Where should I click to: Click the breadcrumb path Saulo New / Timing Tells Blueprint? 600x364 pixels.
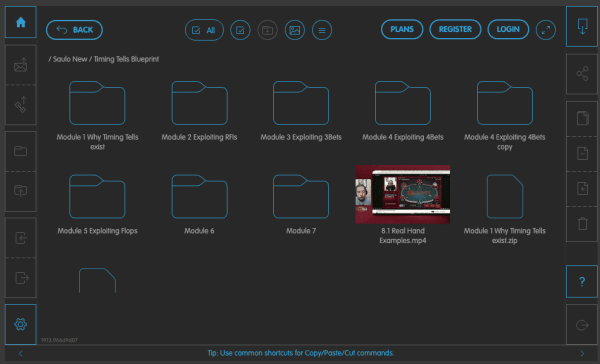[103, 59]
